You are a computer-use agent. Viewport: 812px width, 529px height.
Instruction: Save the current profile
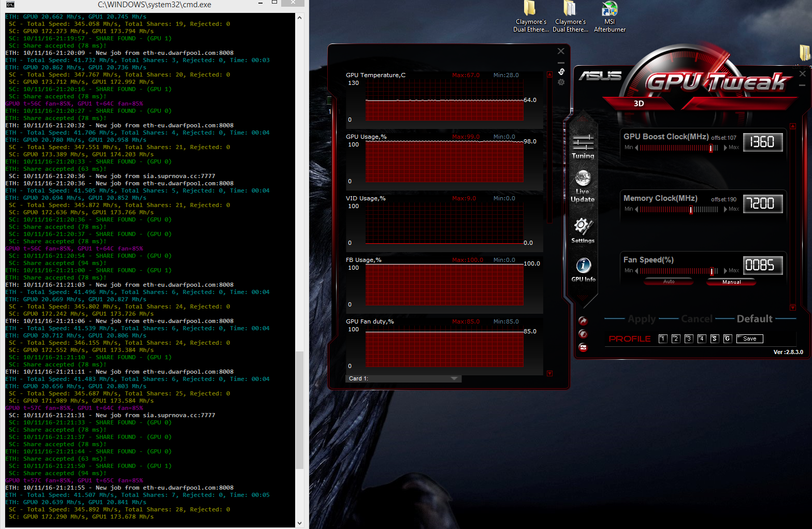pyautogui.click(x=749, y=339)
